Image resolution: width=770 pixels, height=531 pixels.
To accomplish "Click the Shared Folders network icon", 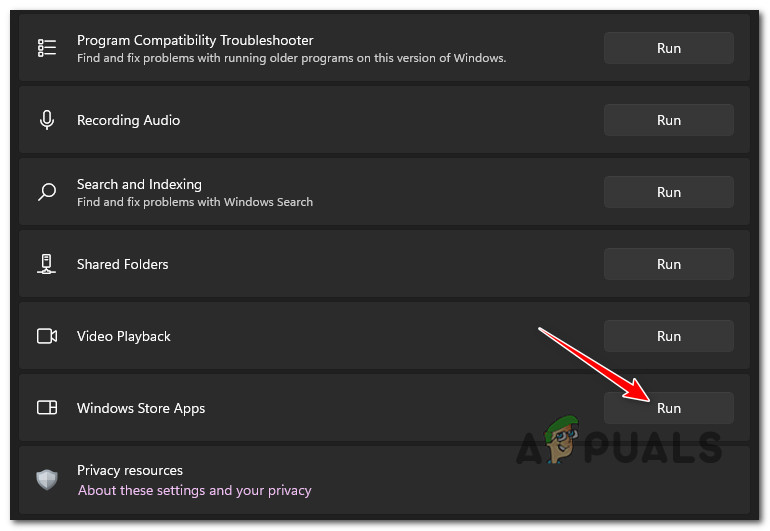I will 47,264.
